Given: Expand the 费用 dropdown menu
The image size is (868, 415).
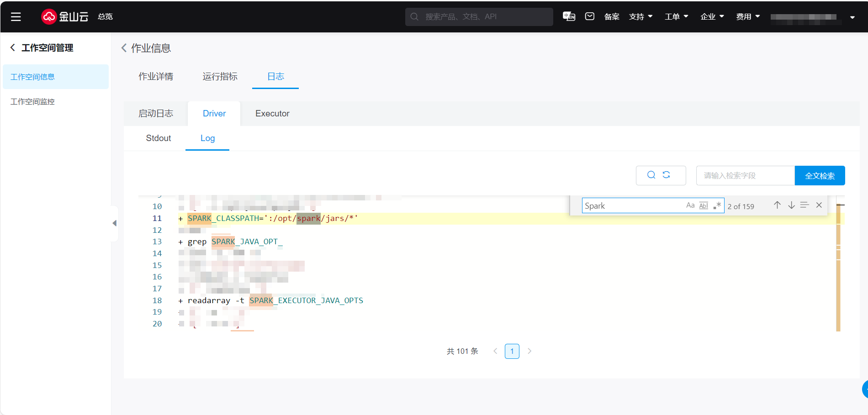Looking at the screenshot, I should pyautogui.click(x=748, y=17).
